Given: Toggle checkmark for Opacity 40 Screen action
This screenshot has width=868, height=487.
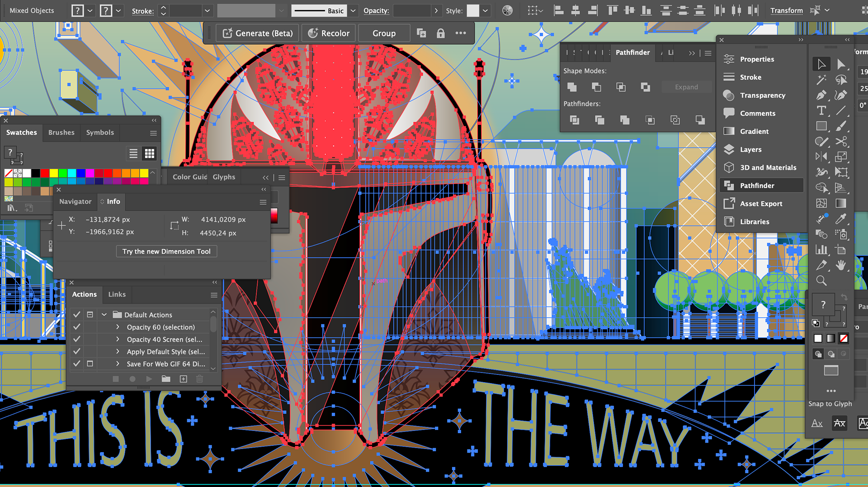Looking at the screenshot, I should [77, 339].
